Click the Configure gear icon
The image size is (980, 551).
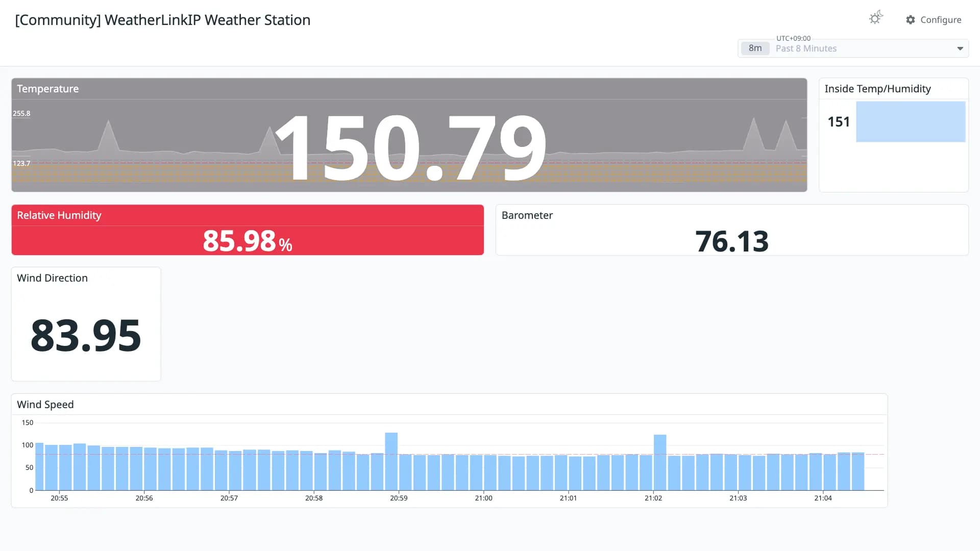911,19
